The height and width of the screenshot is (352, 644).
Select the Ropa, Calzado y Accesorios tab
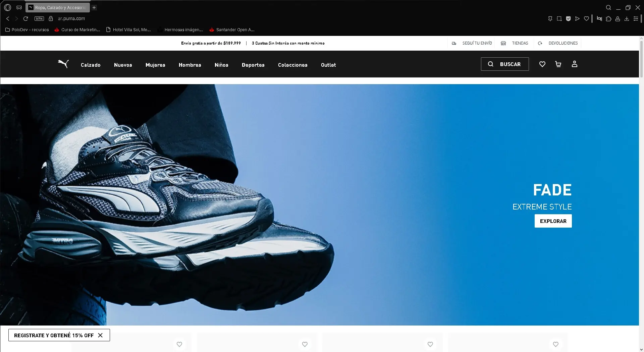pyautogui.click(x=58, y=7)
